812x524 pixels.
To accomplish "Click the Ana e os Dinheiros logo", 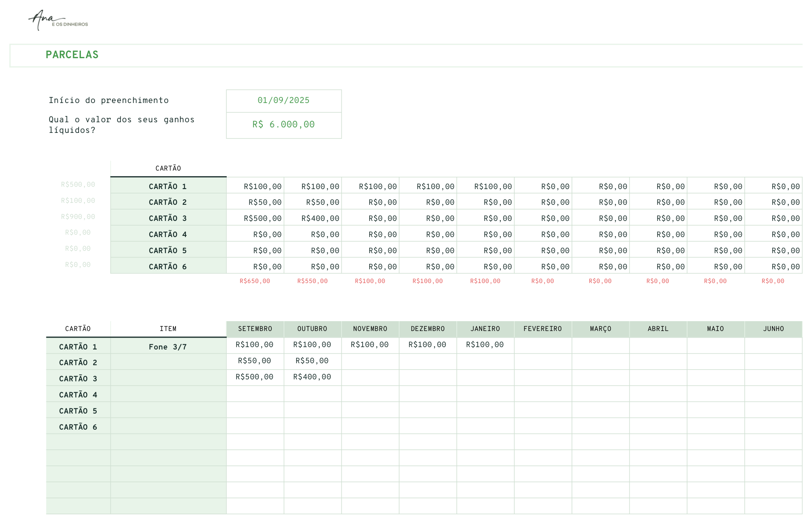I will (x=58, y=20).
